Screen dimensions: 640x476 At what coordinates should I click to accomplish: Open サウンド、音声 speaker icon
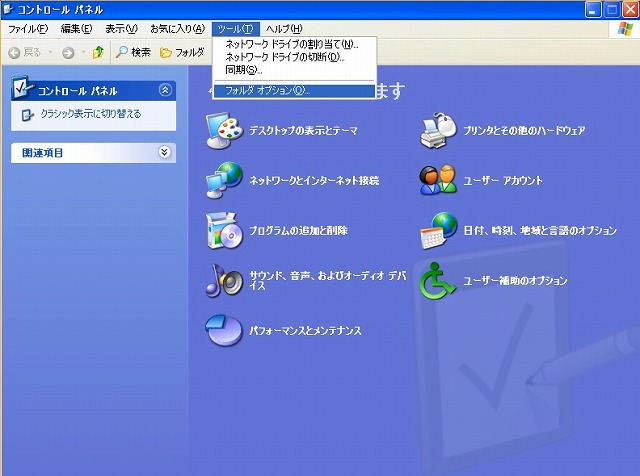(224, 281)
